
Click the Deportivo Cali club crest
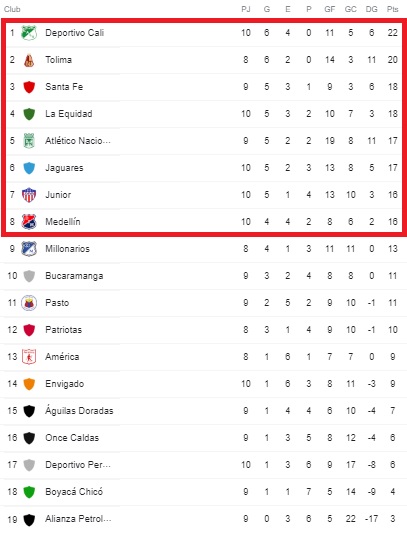[29, 33]
